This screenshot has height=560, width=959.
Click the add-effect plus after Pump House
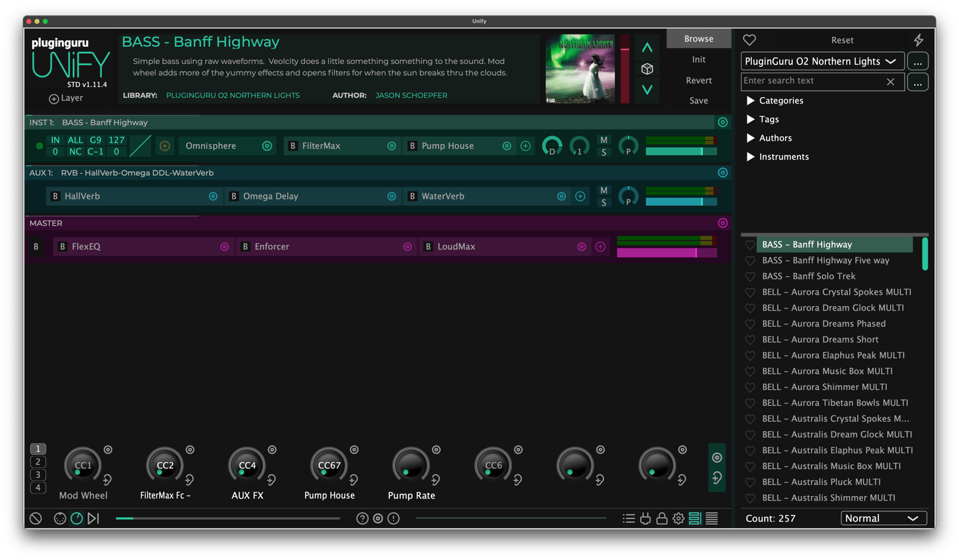pos(526,146)
